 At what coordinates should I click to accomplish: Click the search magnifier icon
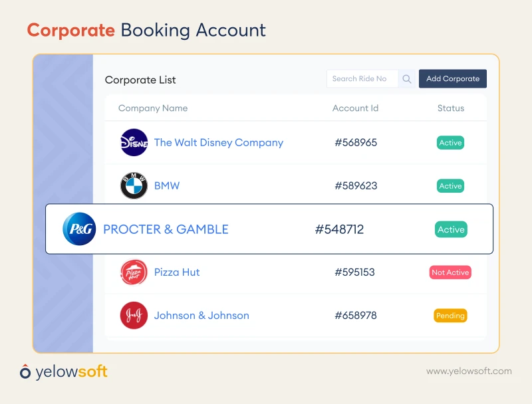(x=406, y=79)
